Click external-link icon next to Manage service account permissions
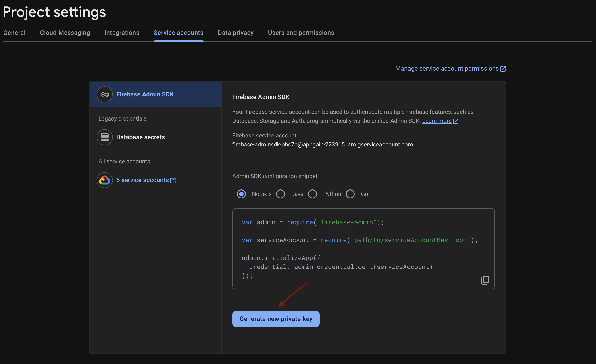The height and width of the screenshot is (364, 596). [503, 69]
